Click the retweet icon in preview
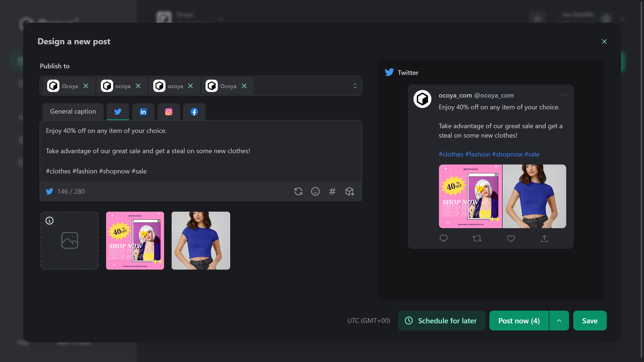Viewport: 644px width, 362px height. (x=477, y=239)
